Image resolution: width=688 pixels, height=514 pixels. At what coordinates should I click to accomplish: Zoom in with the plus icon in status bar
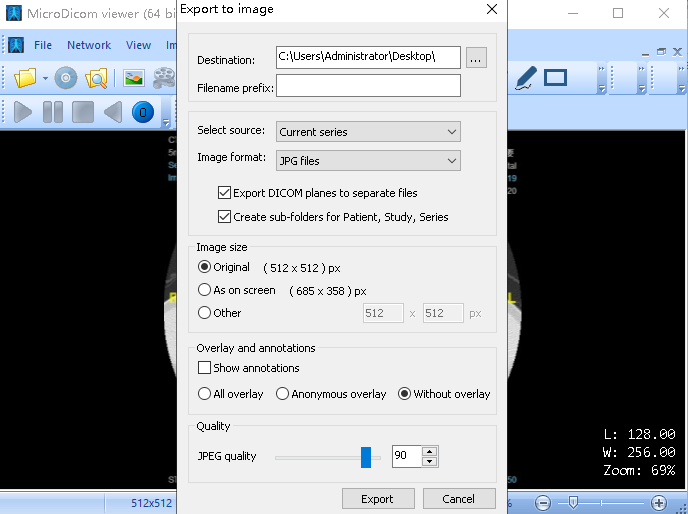pos(659,503)
